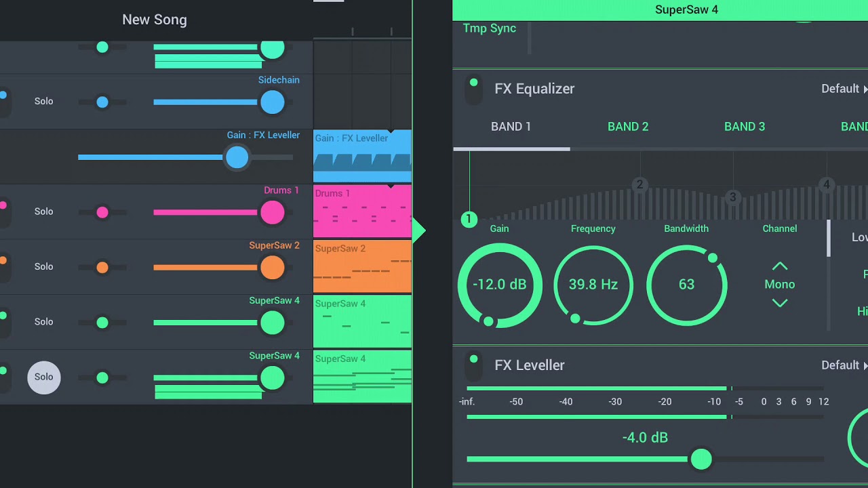This screenshot has height=488, width=868.
Task: Click the Frequency knob showing 39.8 Hz
Action: coord(593,285)
